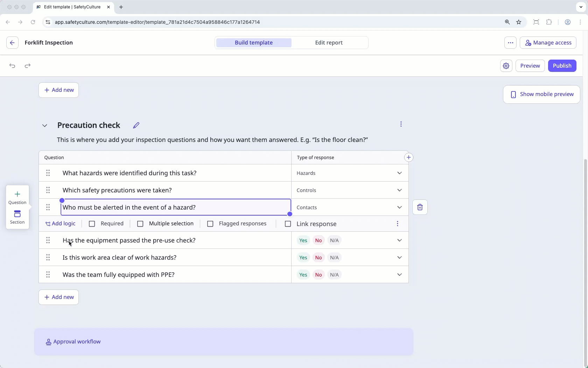This screenshot has width=588, height=368.
Task: Open a new browser tab
Action: click(121, 7)
